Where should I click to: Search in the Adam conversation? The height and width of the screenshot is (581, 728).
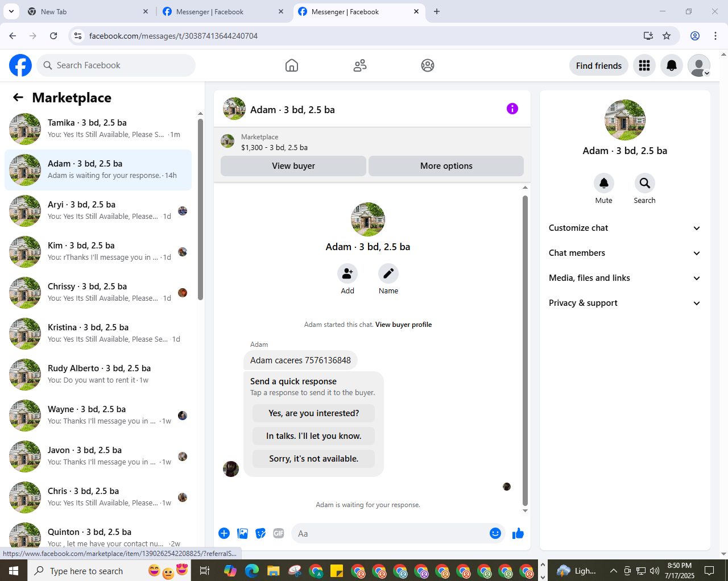point(644,183)
